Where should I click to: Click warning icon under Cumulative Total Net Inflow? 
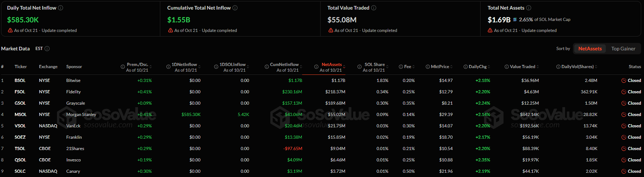[171, 31]
